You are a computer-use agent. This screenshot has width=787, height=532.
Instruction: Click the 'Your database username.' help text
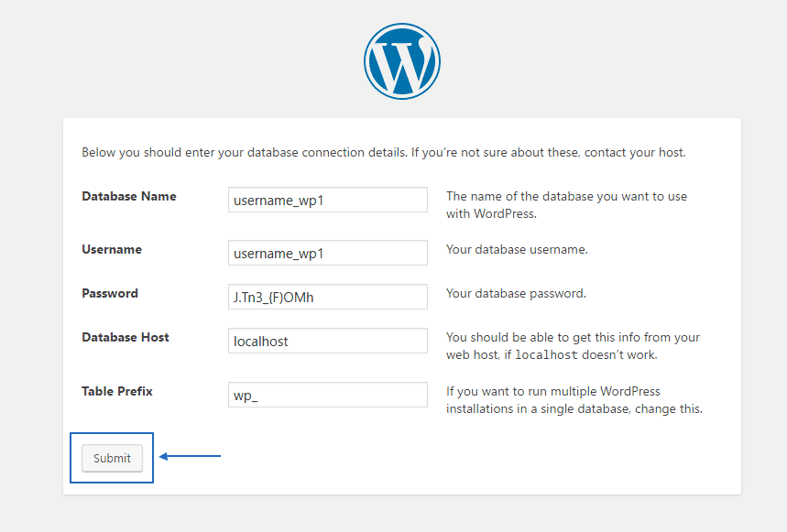[x=517, y=250]
